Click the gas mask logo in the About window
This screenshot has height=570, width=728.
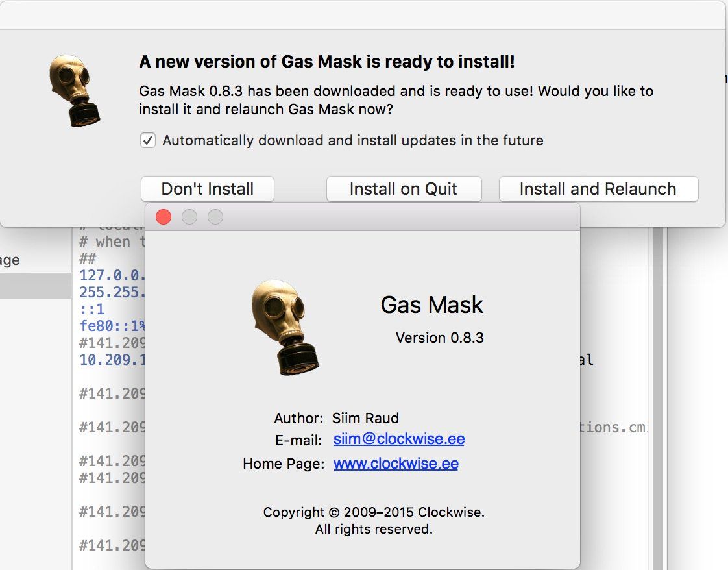click(285, 327)
